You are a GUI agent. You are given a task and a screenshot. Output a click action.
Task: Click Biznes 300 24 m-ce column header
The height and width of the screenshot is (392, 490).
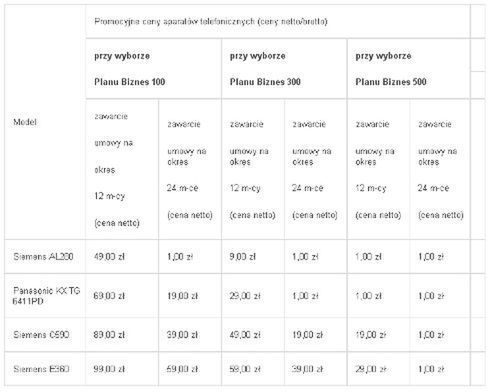[315, 169]
